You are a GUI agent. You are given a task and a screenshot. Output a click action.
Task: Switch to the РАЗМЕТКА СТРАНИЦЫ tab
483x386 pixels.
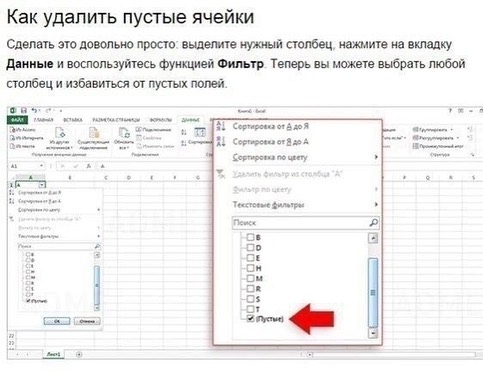pos(116,120)
